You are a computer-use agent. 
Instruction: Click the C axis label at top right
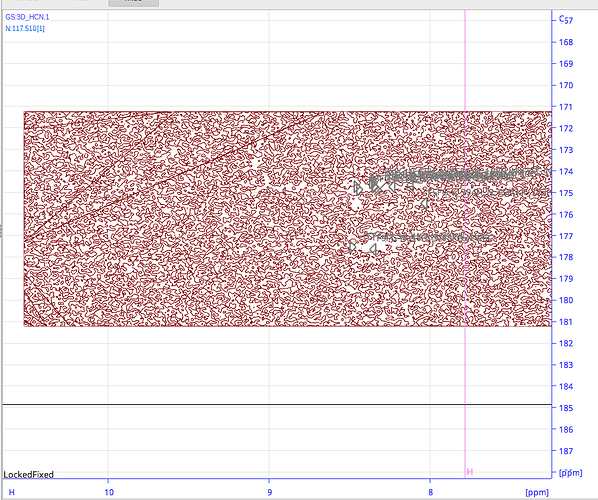point(561,18)
